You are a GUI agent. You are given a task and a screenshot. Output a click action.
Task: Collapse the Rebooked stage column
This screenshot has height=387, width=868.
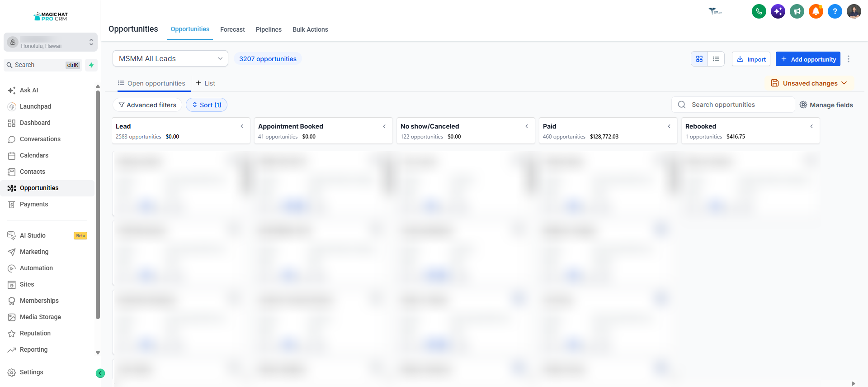[811, 126]
